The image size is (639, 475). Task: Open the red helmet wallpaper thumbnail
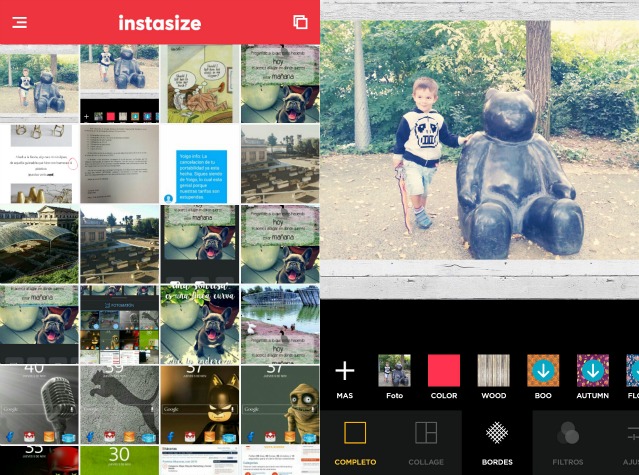point(39,460)
